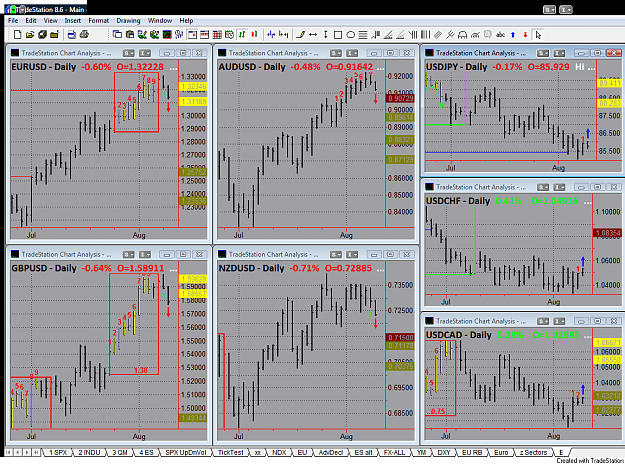The image size is (625, 464).
Task: Switch to the NDX workspace tab
Action: 279,452
